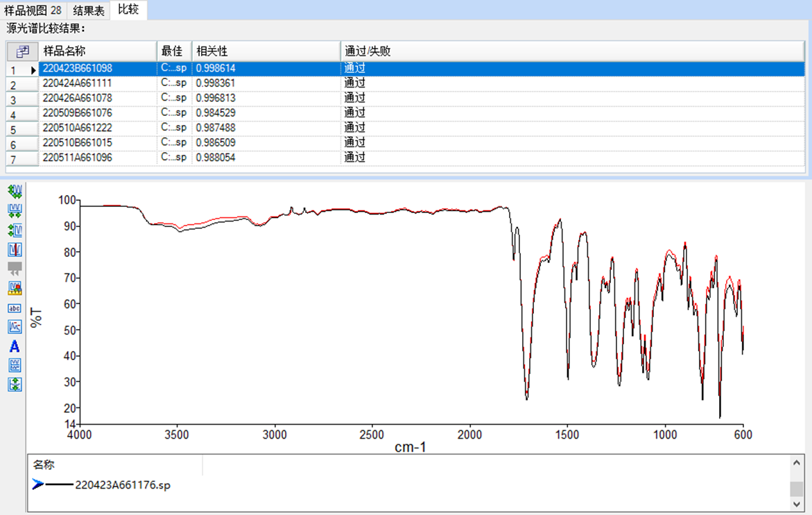Select the 比较 tab
Screen dimensions: 812x515
pos(128,10)
